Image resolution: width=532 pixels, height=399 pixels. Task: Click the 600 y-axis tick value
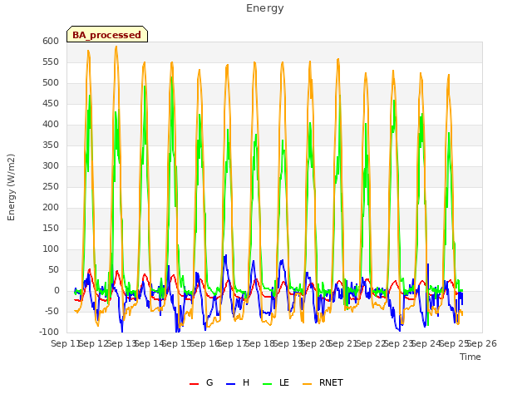pos(51,41)
